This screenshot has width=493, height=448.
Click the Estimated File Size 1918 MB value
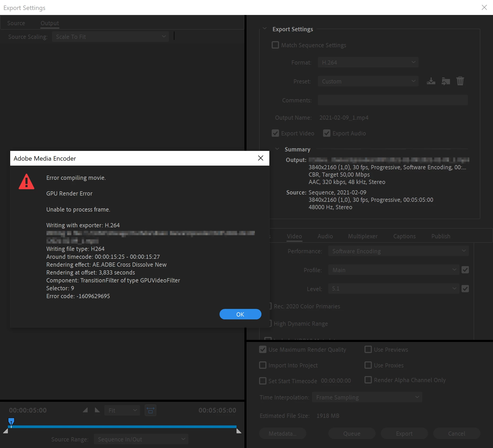(328, 416)
